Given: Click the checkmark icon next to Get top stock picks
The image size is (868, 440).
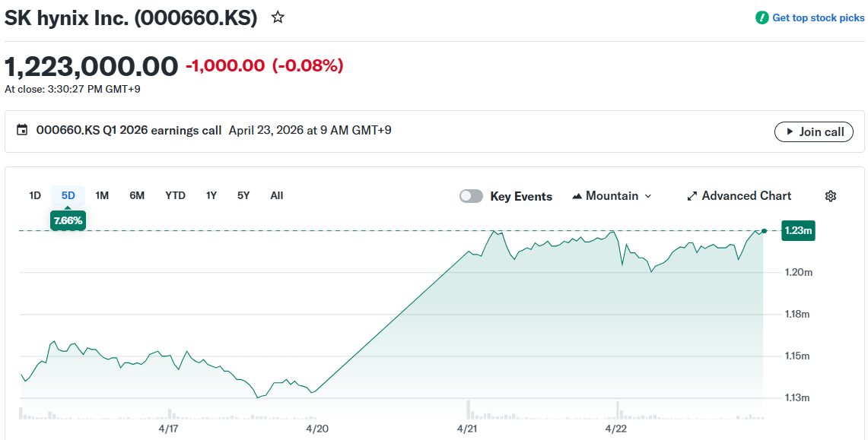Looking at the screenshot, I should [761, 17].
